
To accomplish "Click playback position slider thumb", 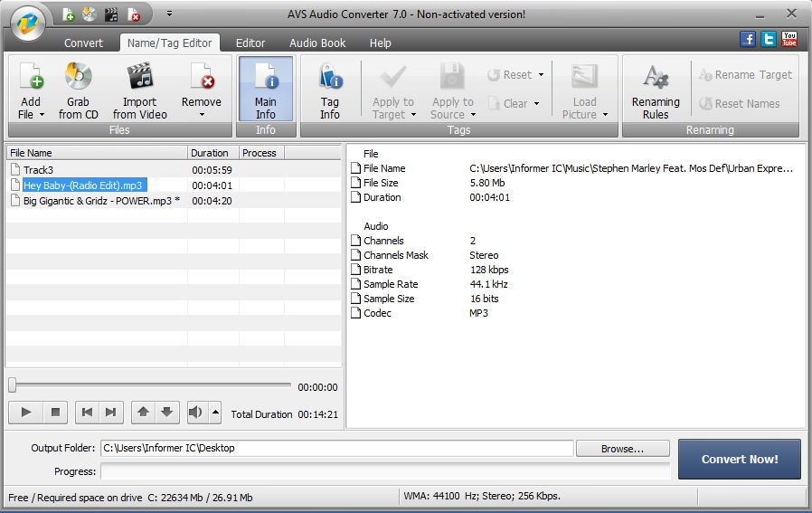I will tap(13, 385).
